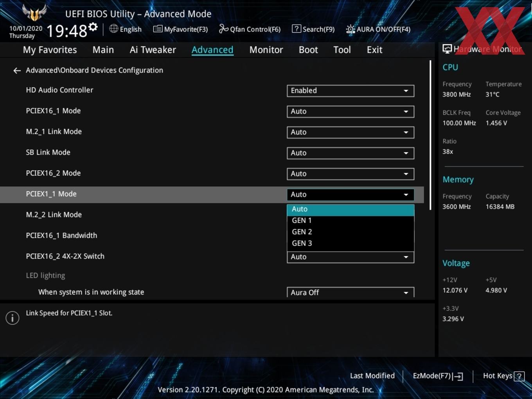Image resolution: width=532 pixels, height=399 pixels.
Task: Open Search(F9)
Action: click(x=313, y=29)
